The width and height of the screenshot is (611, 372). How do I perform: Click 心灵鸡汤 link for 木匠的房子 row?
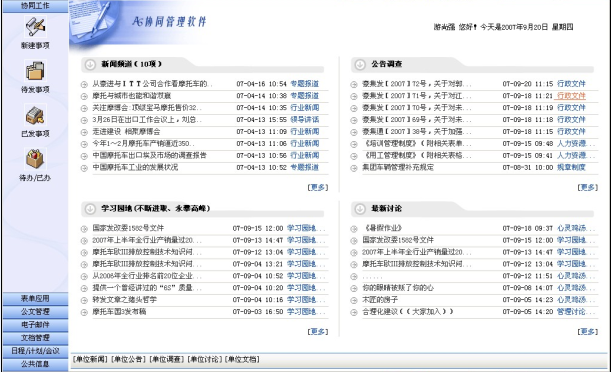point(576,300)
